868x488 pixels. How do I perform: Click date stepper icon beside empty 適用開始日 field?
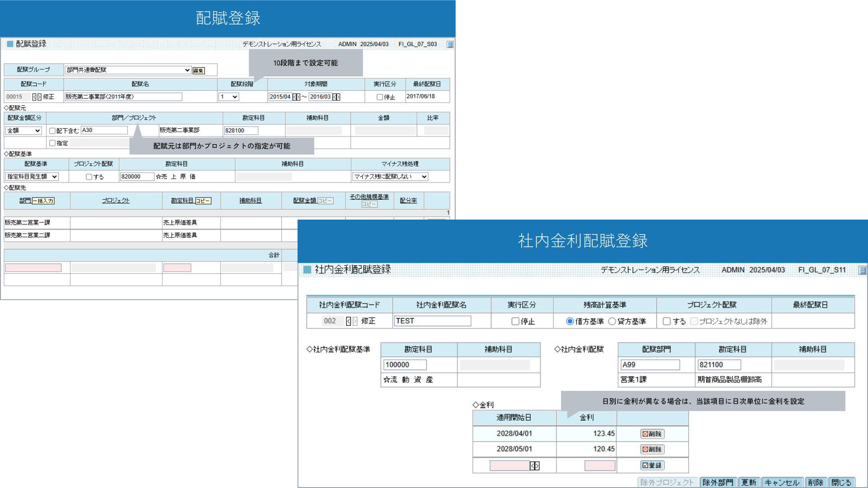click(535, 465)
